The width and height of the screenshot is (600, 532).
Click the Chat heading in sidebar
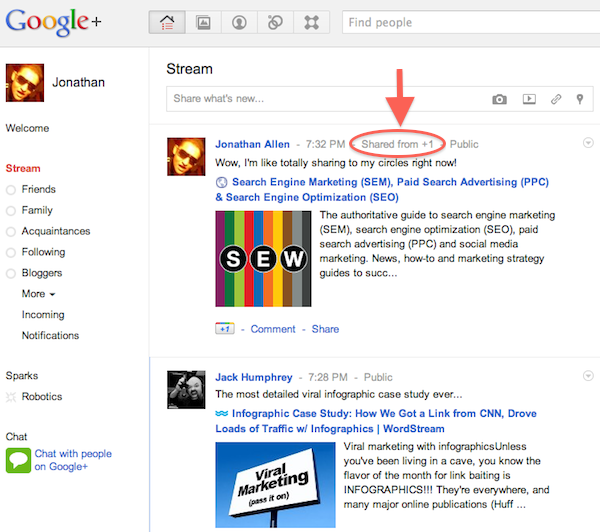click(x=16, y=437)
